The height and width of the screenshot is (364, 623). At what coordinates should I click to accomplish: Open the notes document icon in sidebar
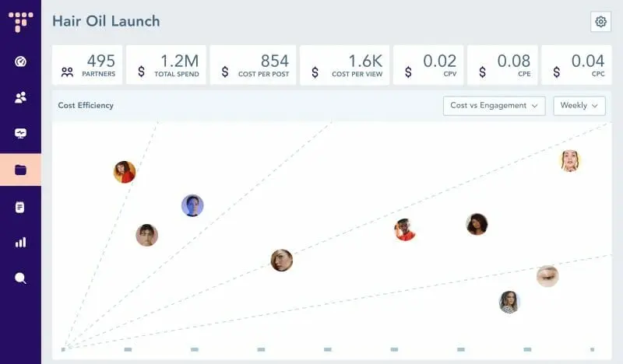point(20,207)
